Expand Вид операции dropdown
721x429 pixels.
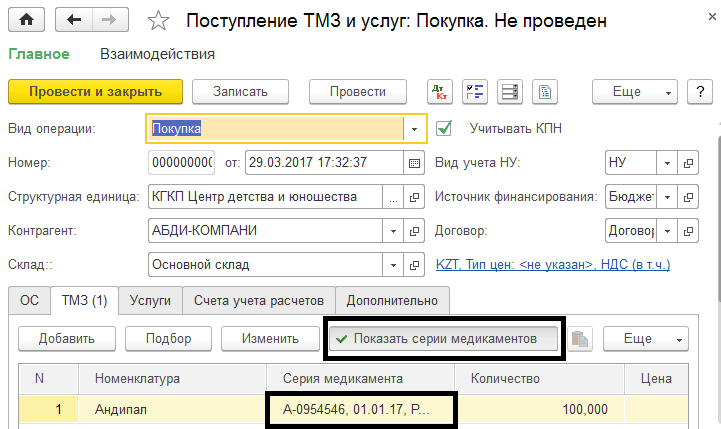click(414, 128)
